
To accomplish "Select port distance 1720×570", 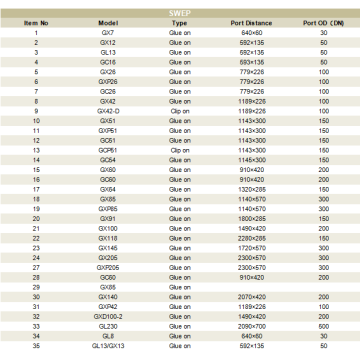I will tap(252, 248).
